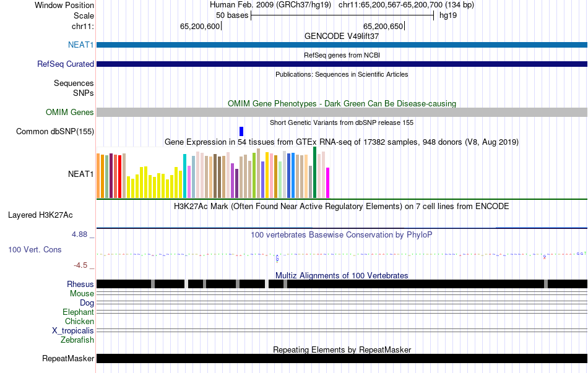Screen dimensions: 588x373
Task: Click the gray OMIM Genes bar
Action: (x=342, y=112)
